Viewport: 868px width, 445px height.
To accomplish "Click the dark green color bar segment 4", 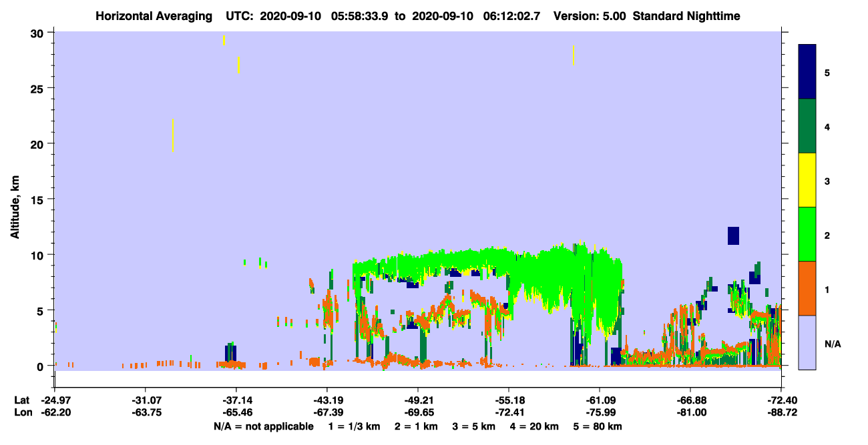I will [807, 126].
